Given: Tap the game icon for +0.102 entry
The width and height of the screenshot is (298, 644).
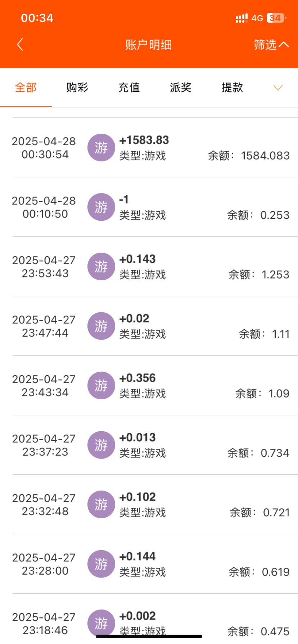Looking at the screenshot, I should [x=101, y=505].
